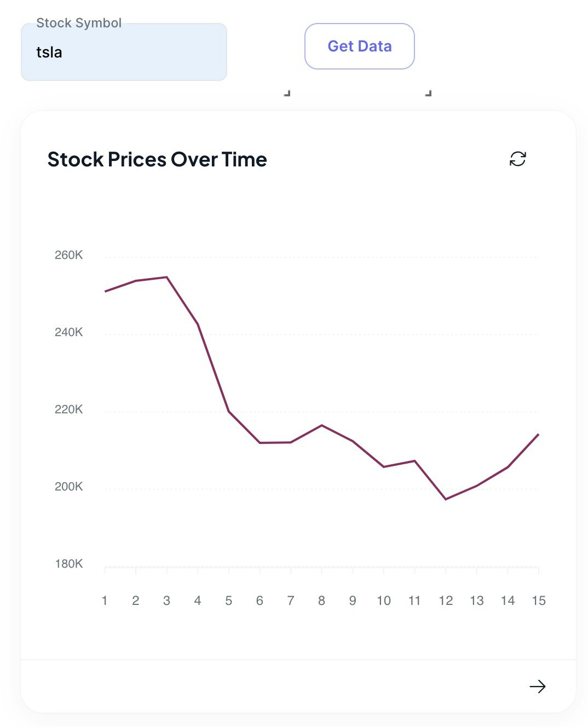The height and width of the screenshot is (727, 588).
Task: Click the right arrow icon below the chart
Action: 537,686
